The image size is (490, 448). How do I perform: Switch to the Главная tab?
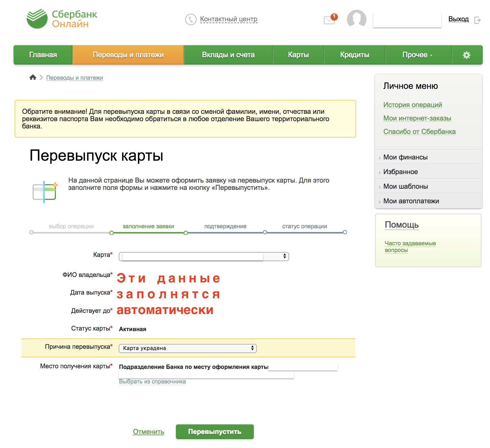(x=43, y=55)
